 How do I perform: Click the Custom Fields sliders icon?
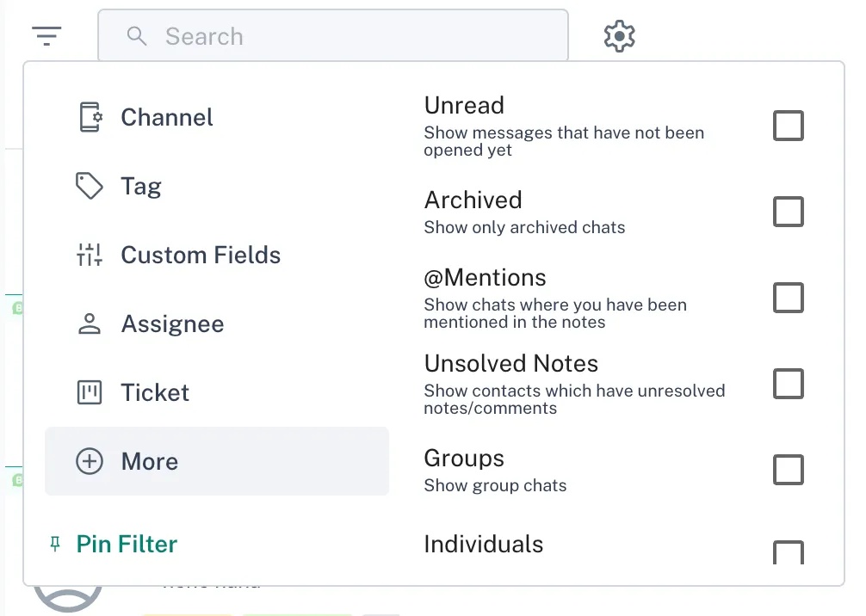pyautogui.click(x=90, y=255)
